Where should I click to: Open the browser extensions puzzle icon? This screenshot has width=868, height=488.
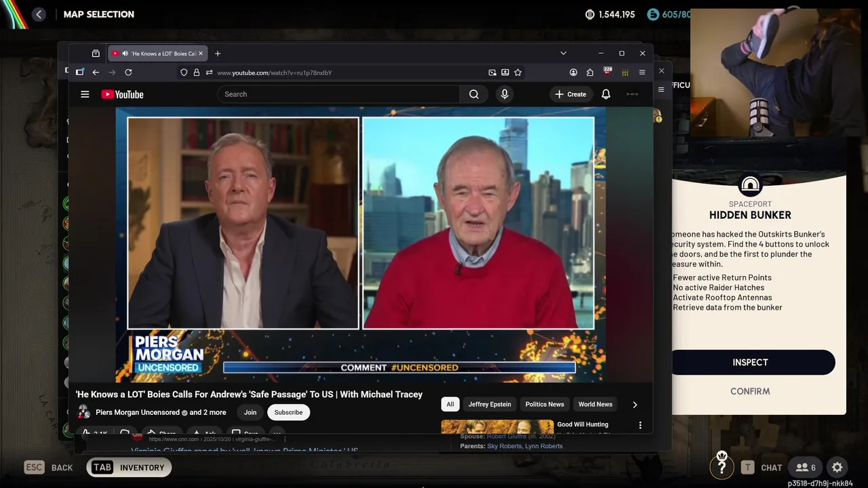590,73
